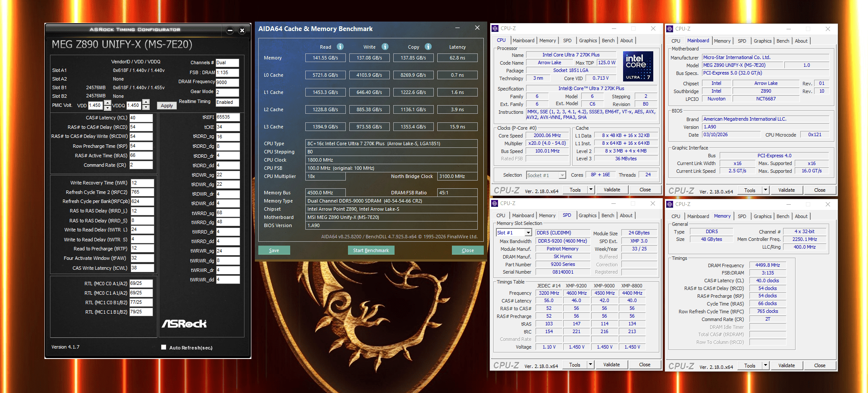Switch to the SPD tab in the CPU-Z Memory window

[x=742, y=216]
